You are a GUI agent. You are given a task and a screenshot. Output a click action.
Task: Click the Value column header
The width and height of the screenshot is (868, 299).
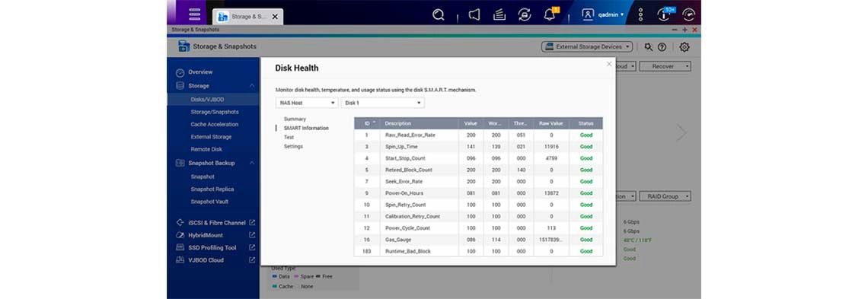(x=471, y=123)
